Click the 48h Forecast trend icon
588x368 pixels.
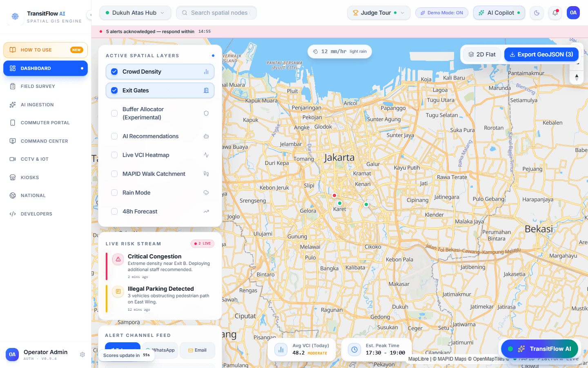(x=206, y=211)
